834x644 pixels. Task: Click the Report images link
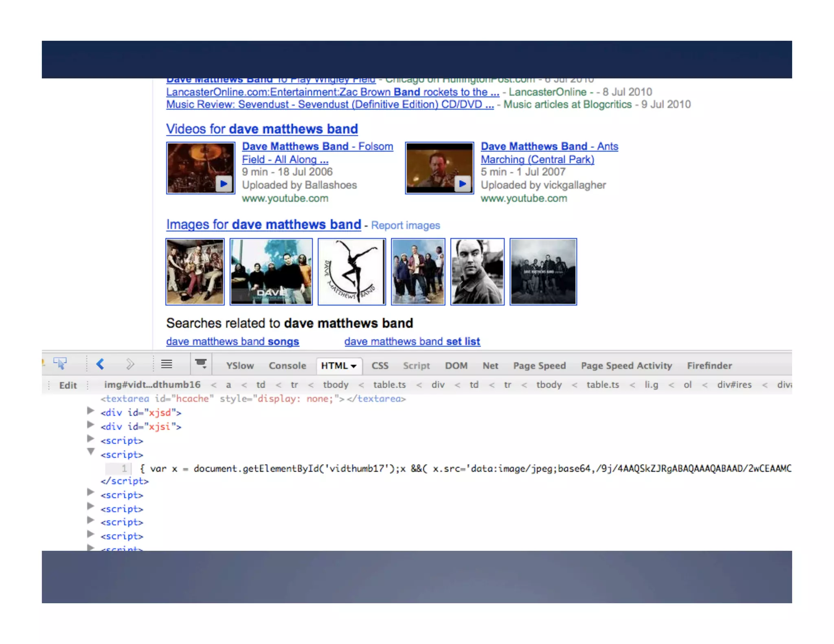[405, 226]
